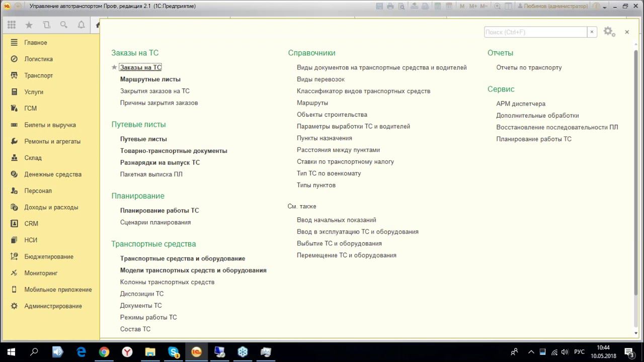
Task: Click the Мобильное приложение icon
Action: click(x=14, y=290)
